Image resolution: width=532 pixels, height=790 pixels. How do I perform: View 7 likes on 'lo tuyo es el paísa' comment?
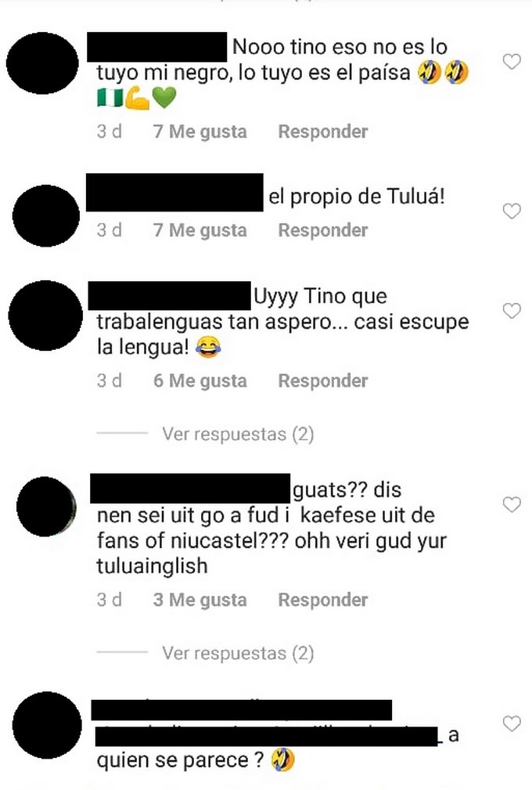(x=199, y=132)
